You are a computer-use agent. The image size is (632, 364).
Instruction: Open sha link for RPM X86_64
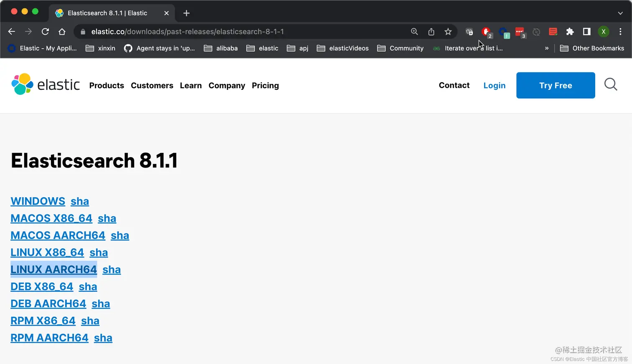(x=90, y=321)
